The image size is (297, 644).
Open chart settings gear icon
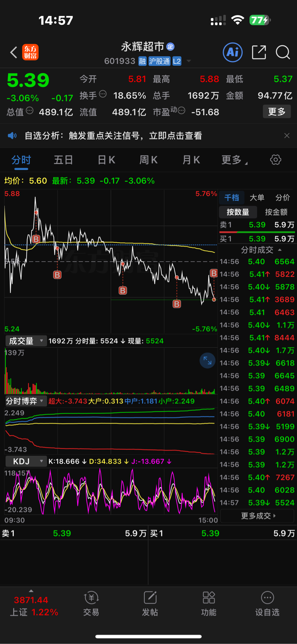275,160
